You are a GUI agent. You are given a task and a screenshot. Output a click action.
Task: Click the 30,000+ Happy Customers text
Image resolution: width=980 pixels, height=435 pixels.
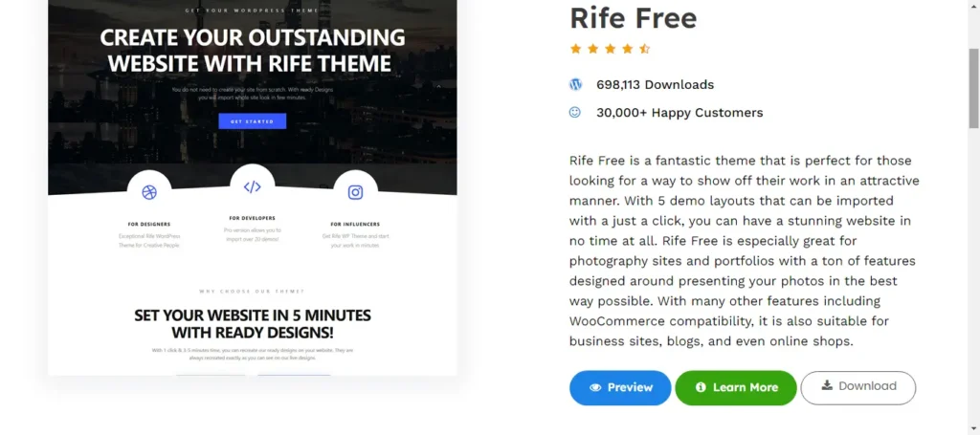(679, 113)
